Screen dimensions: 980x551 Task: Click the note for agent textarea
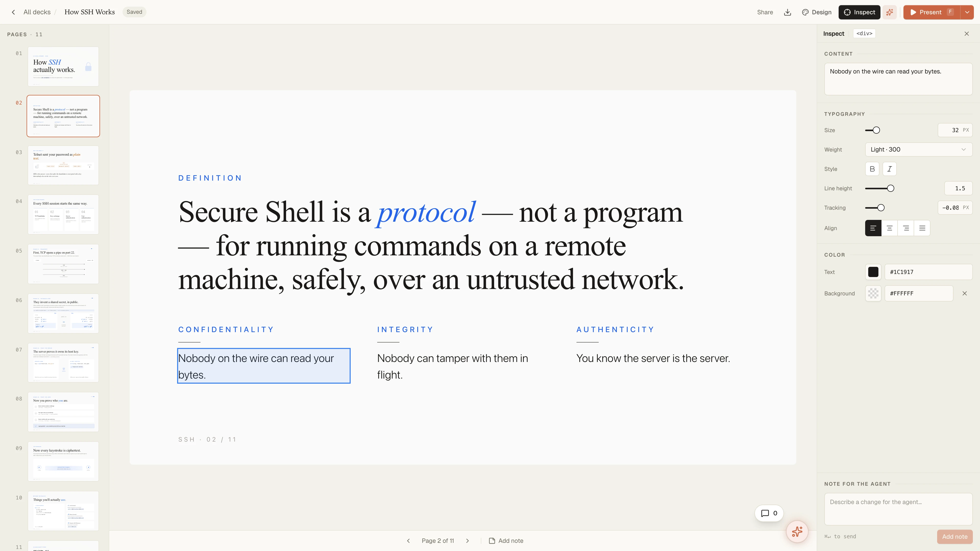point(898,509)
